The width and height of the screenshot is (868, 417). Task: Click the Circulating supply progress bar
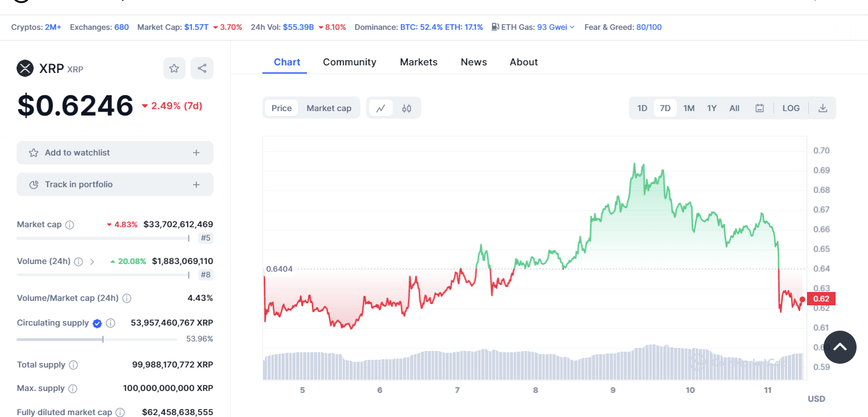(97, 340)
